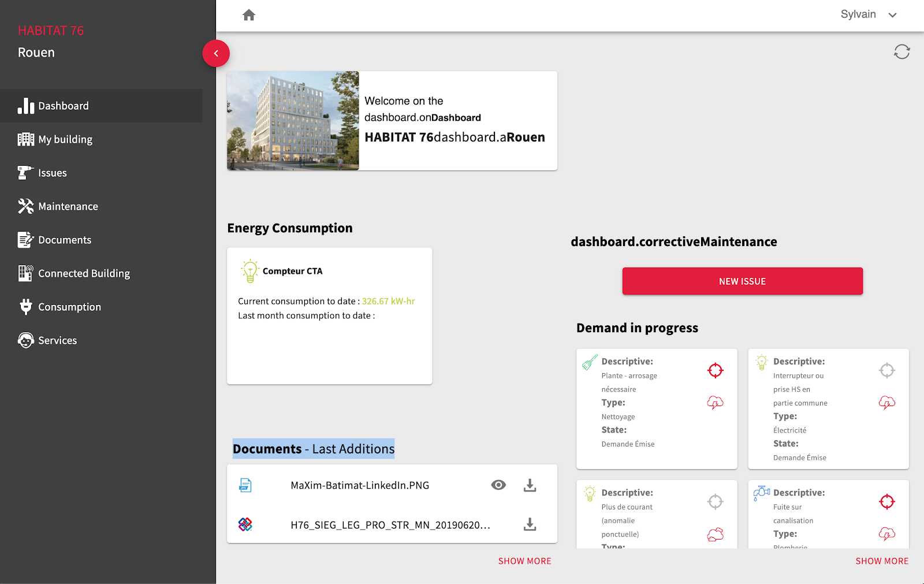Screen dimensions: 924x584
Task: Open My building menu item
Action: (101, 139)
